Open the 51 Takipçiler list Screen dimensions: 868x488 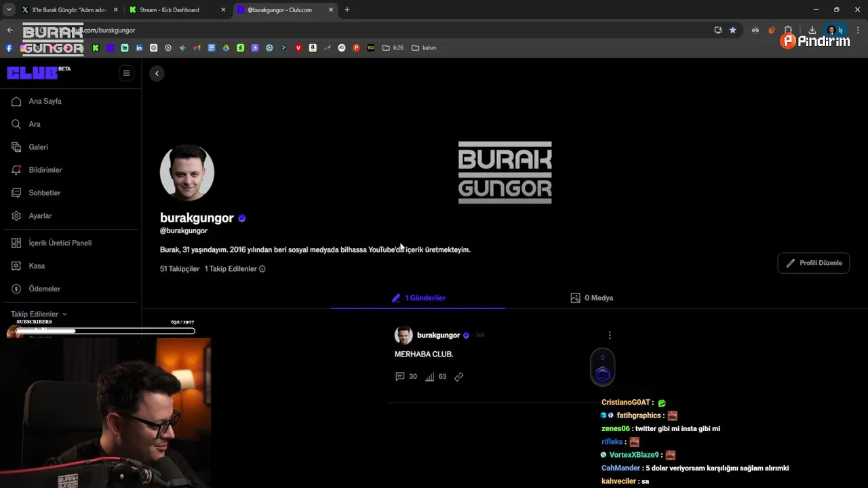pyautogui.click(x=180, y=269)
